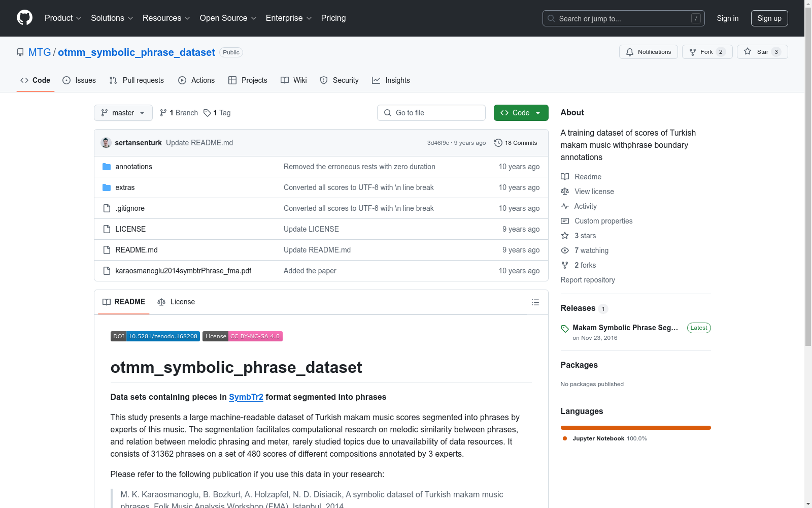Expand the Product menu
The image size is (812, 508).
point(63,18)
